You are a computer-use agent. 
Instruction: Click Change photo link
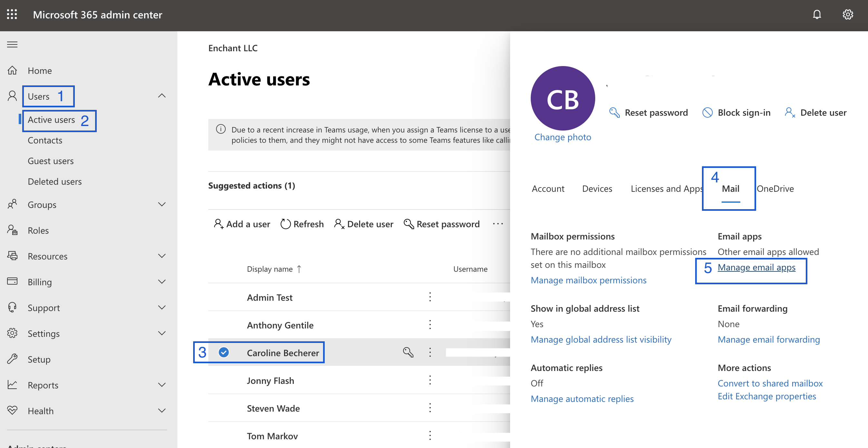point(562,137)
